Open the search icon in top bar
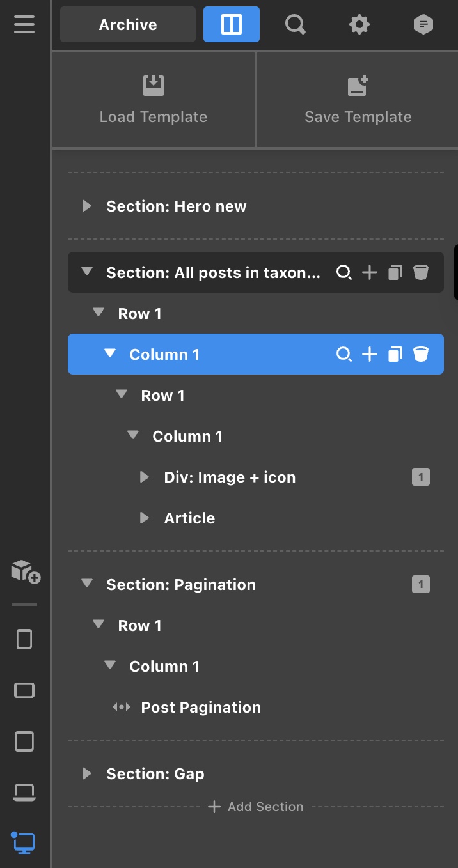The width and height of the screenshot is (458, 868). tap(295, 25)
